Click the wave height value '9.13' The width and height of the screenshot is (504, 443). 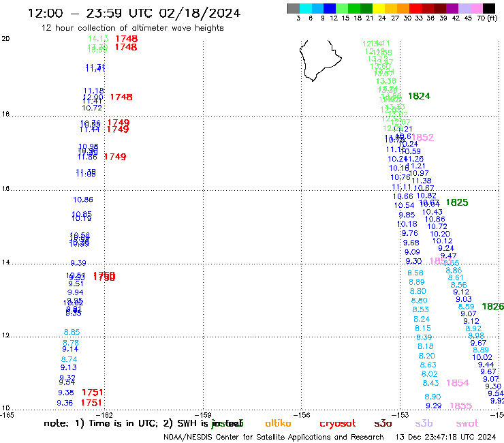69,367
